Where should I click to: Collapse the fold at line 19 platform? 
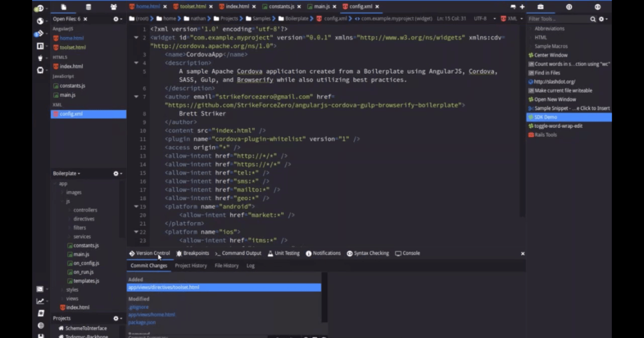[x=136, y=207]
